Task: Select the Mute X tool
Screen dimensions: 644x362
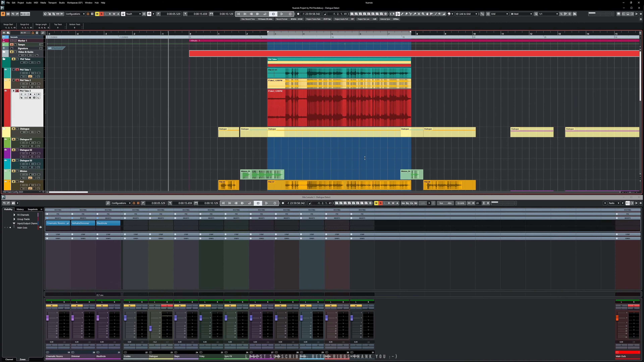Action: pyautogui.click(x=419, y=14)
